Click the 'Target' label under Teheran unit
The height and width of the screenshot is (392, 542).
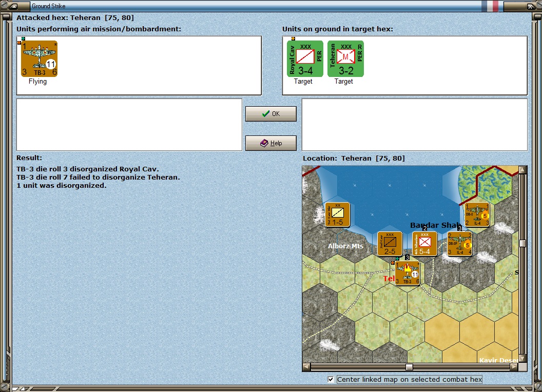pos(343,81)
